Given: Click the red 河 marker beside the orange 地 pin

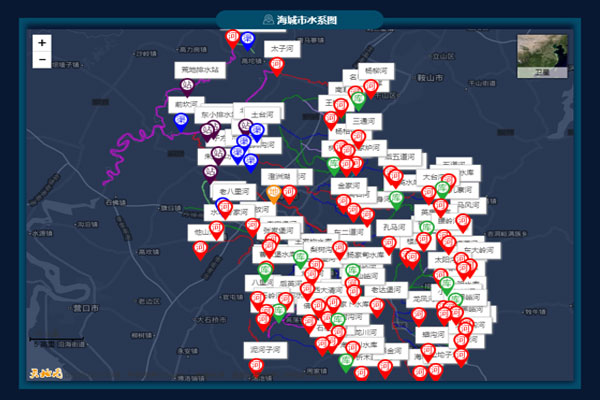Looking at the screenshot, I should click(x=290, y=194).
